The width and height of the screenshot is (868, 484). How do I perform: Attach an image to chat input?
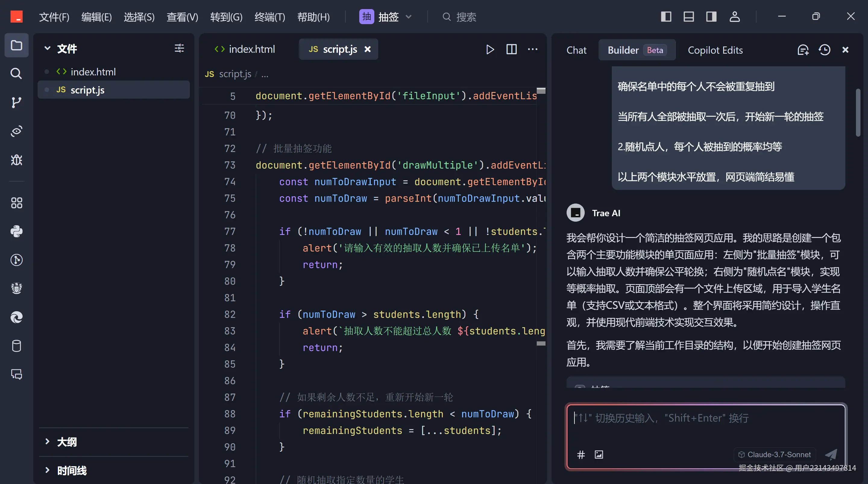[x=599, y=455]
